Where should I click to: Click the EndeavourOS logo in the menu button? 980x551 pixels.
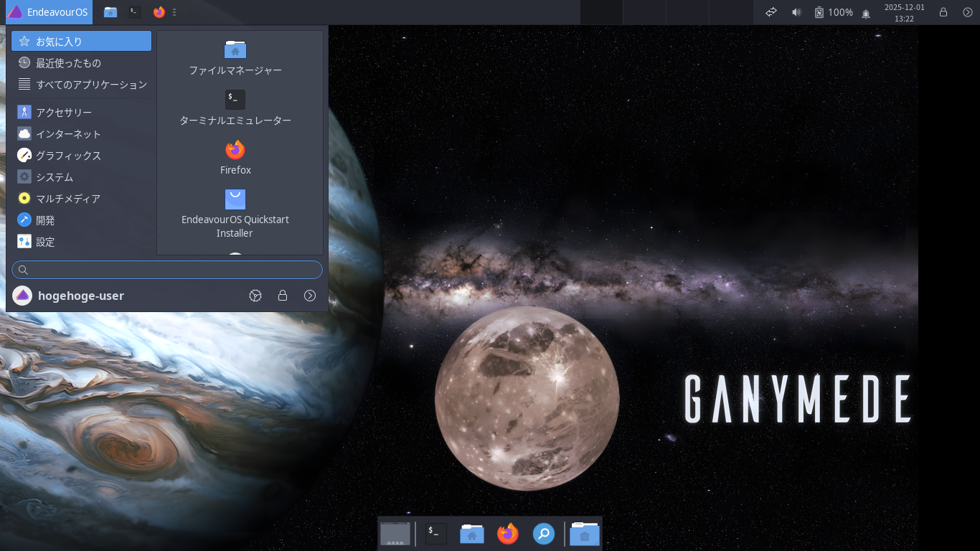click(x=14, y=12)
